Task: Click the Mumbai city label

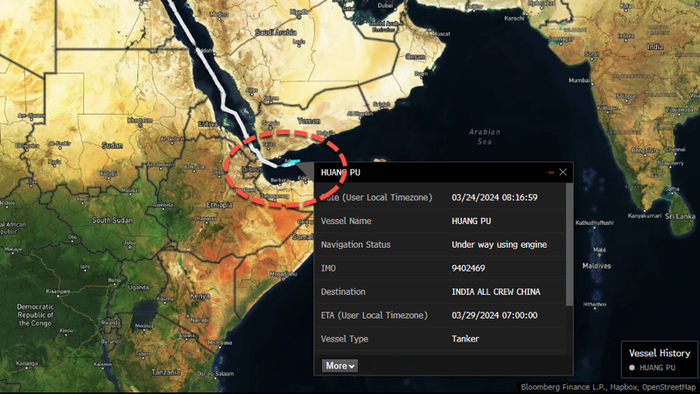Action: click(579, 80)
